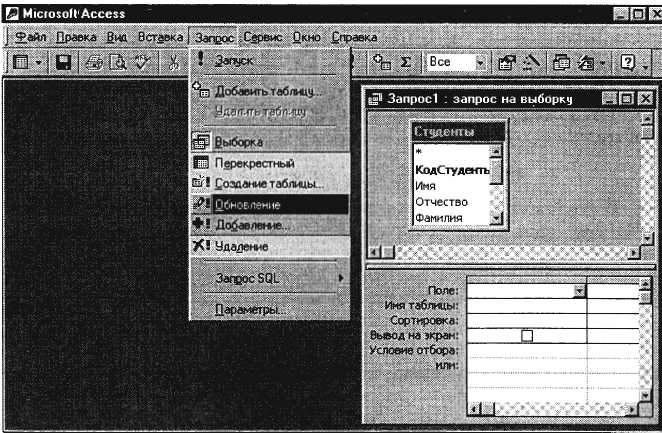Click the Save diskette icon

[63, 62]
